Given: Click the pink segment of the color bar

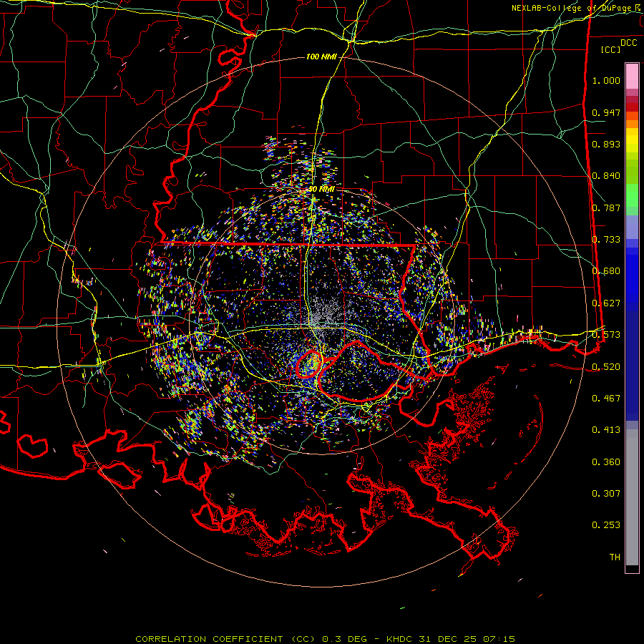Looking at the screenshot, I should click(x=632, y=77).
